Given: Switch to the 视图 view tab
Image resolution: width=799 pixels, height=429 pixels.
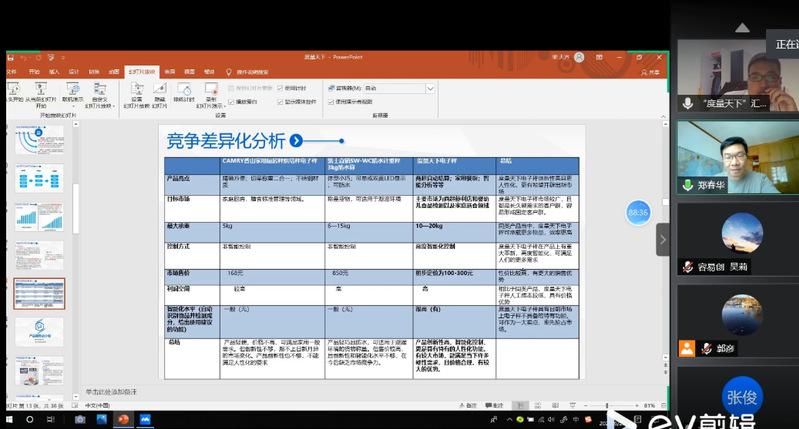Looking at the screenshot, I should [x=190, y=72].
